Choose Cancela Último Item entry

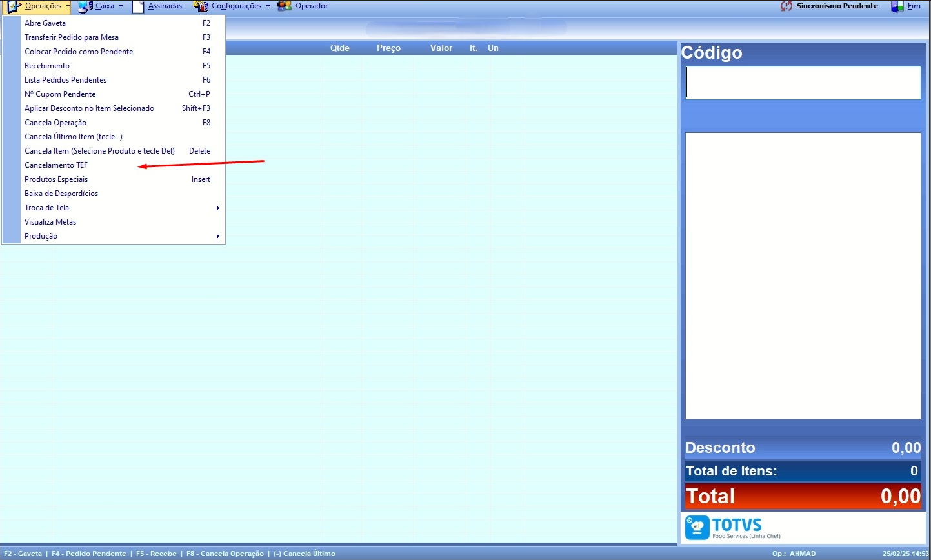tap(114, 137)
